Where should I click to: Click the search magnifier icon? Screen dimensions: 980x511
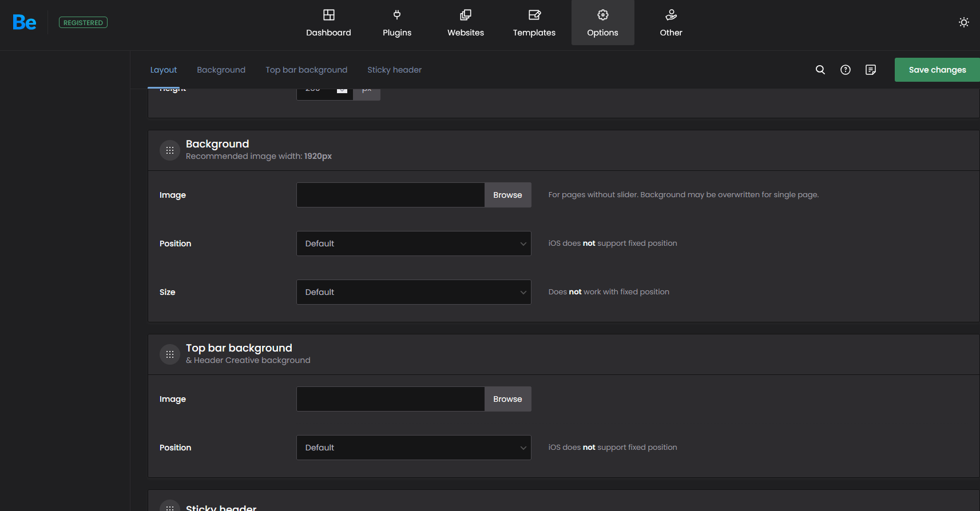[x=820, y=70]
